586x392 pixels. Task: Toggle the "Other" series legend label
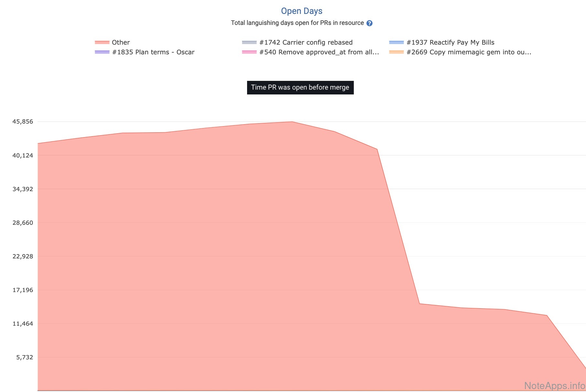[121, 42]
